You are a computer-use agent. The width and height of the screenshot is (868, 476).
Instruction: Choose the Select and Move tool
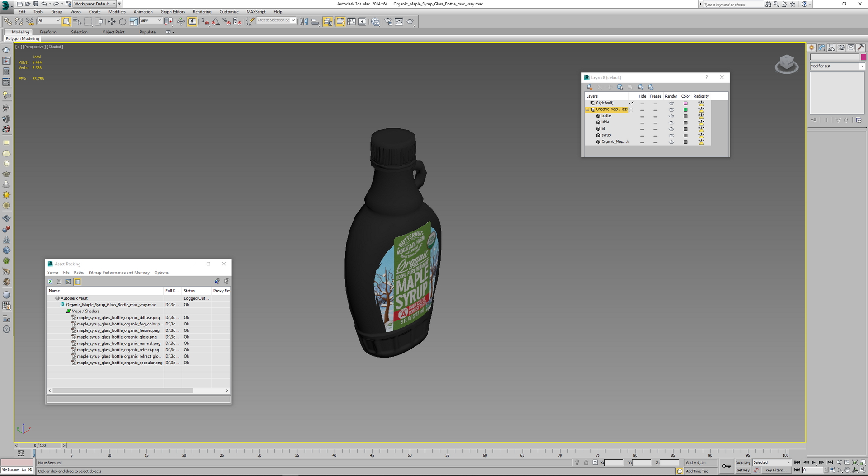(x=112, y=21)
